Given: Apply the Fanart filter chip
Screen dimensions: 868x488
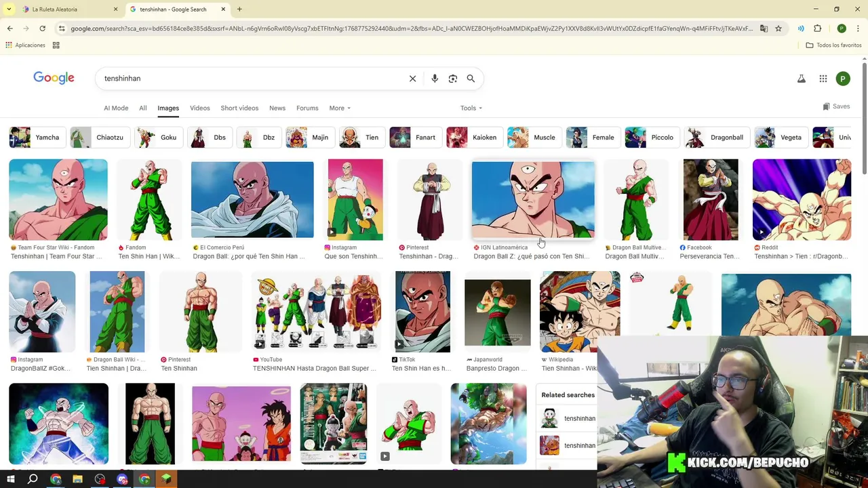Looking at the screenshot, I should [x=414, y=138].
